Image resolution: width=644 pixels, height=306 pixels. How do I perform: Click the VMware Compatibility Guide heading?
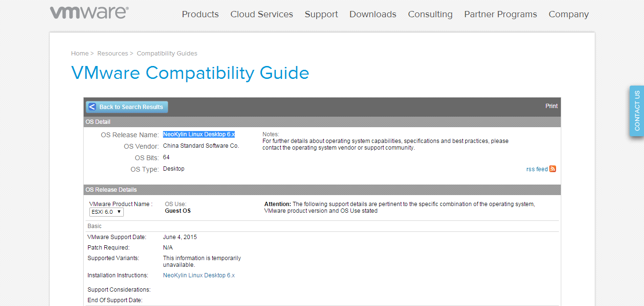point(190,73)
